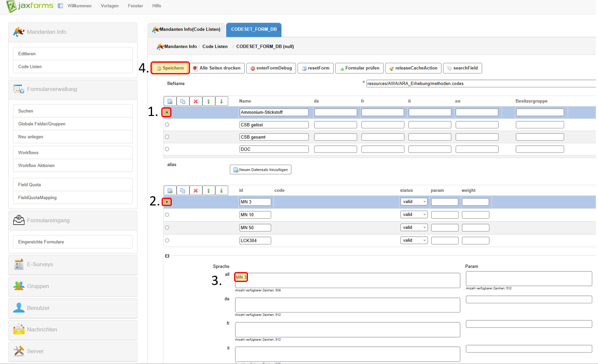Add new row icon in id/code table toolbar

(170, 190)
